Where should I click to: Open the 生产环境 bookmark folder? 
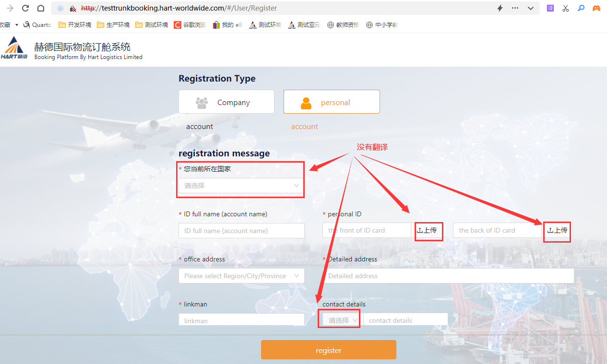click(x=113, y=25)
